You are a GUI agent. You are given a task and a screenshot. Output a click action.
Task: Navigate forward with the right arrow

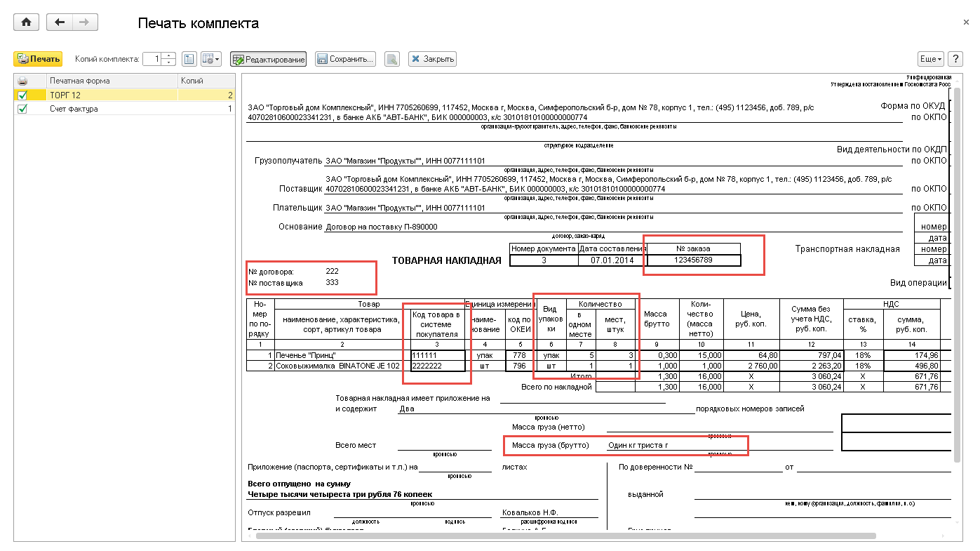pos(85,22)
